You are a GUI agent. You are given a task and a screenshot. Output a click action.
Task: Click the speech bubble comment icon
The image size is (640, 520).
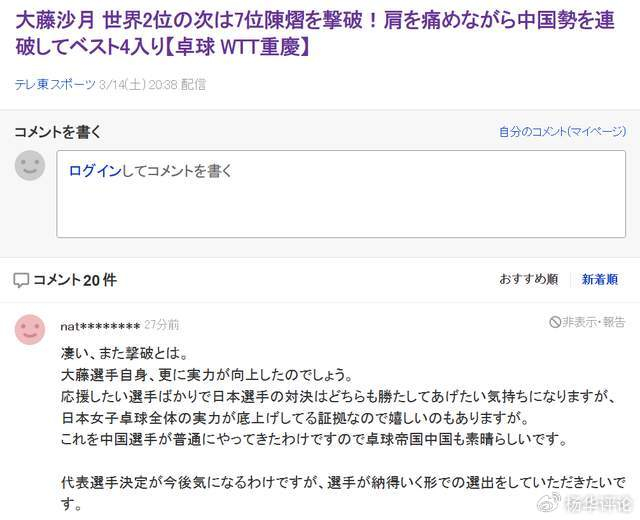click(x=21, y=280)
